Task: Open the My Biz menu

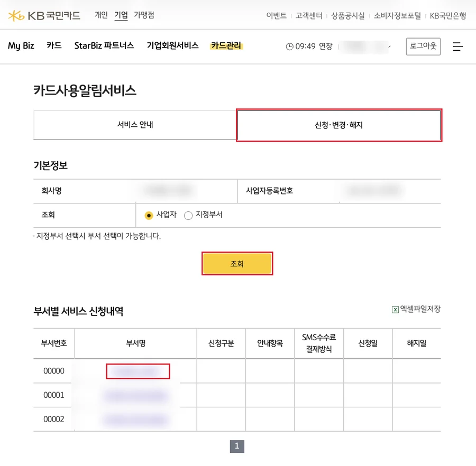Action: 21,46
